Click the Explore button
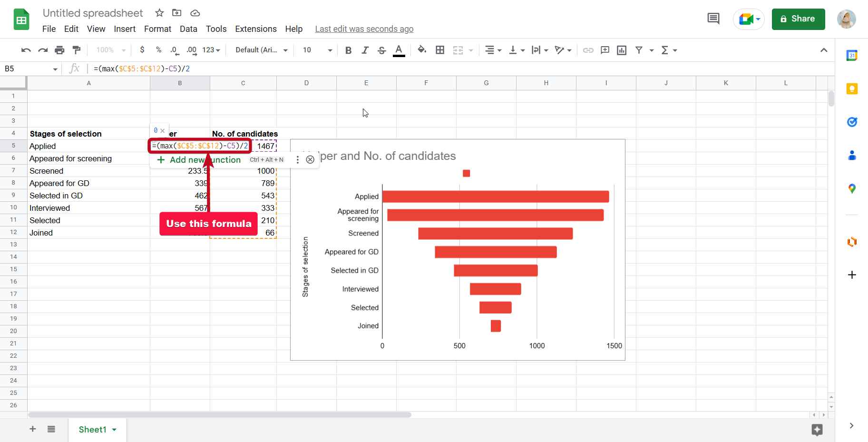Screen dimensions: 868x442 tap(817, 430)
